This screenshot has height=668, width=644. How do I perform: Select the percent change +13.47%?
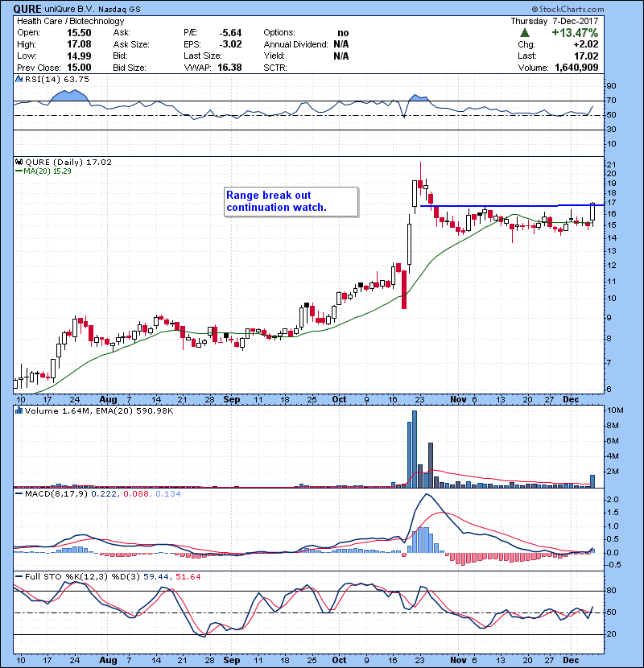click(575, 33)
